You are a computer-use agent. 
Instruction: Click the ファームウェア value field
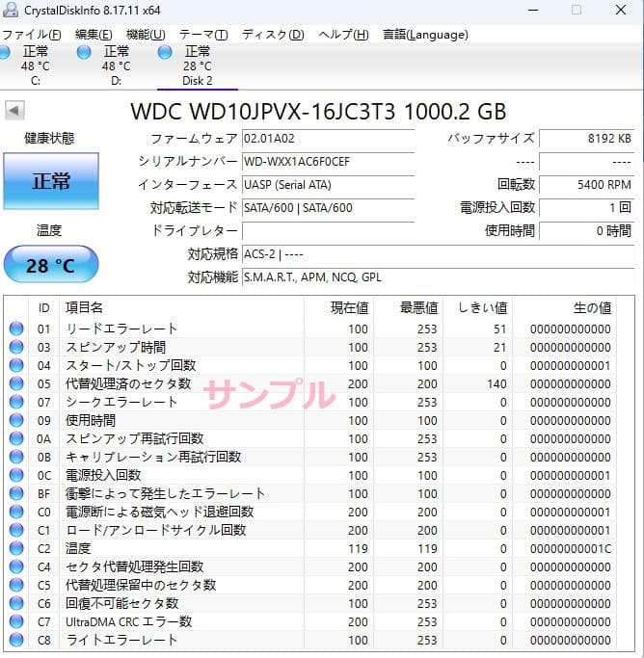click(327, 139)
